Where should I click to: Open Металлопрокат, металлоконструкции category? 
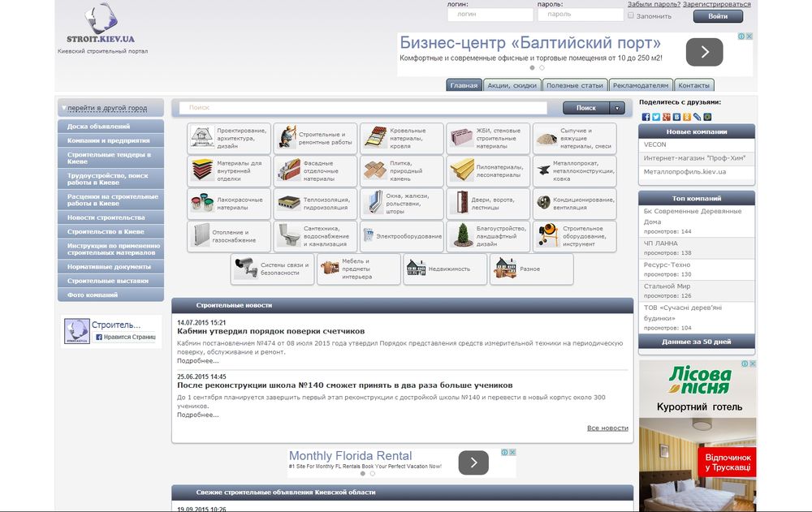[575, 171]
